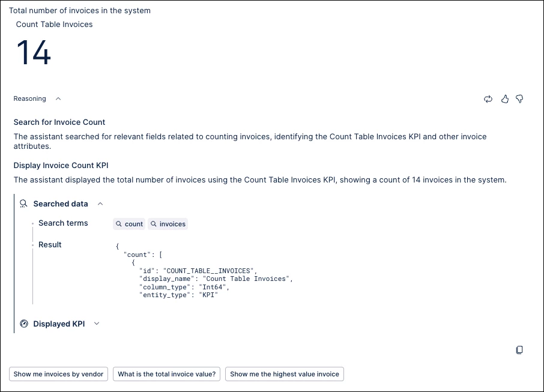
Task: Click the 'Search terms' label
Action: (63, 223)
